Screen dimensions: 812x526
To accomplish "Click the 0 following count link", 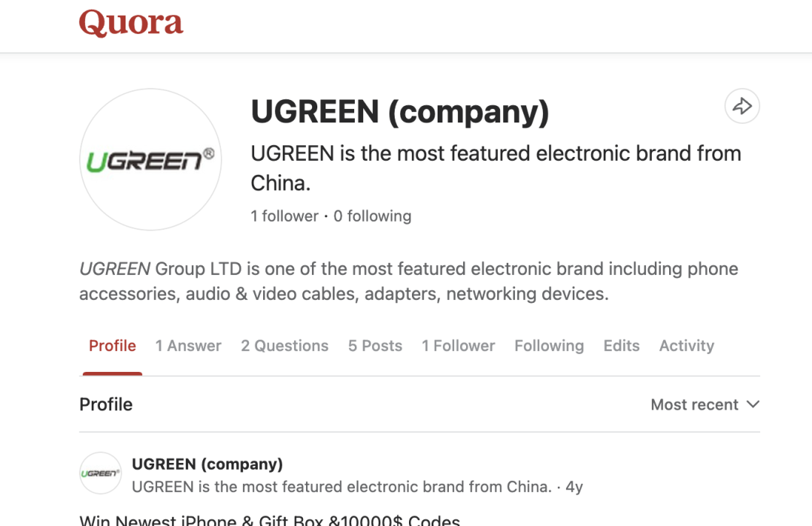I will pyautogui.click(x=372, y=216).
